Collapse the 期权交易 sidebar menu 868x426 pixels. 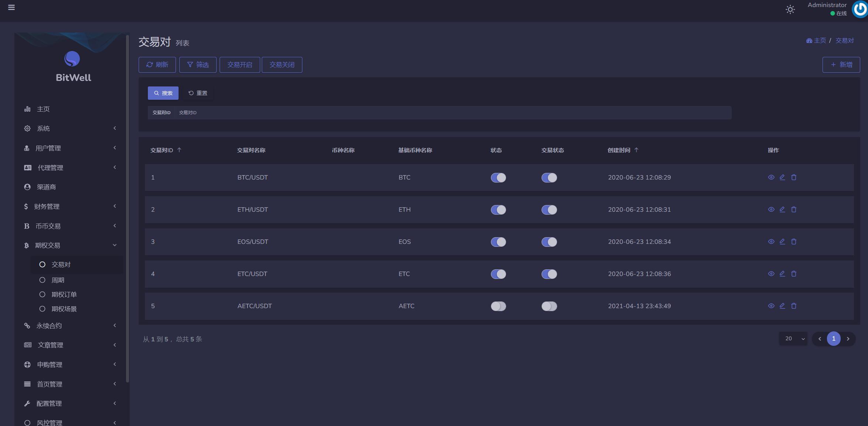(70, 245)
